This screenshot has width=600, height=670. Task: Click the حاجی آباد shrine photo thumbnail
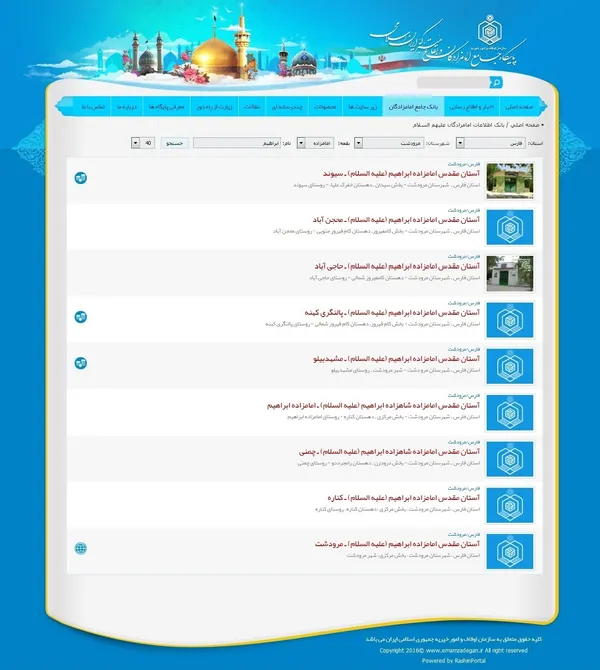pyautogui.click(x=509, y=273)
